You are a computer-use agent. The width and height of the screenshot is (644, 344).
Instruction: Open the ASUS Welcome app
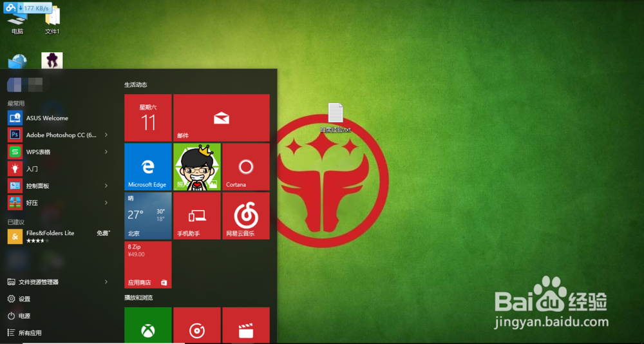57,118
